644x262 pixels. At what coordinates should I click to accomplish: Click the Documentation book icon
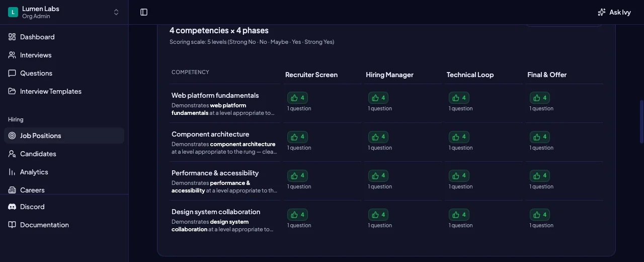point(12,225)
